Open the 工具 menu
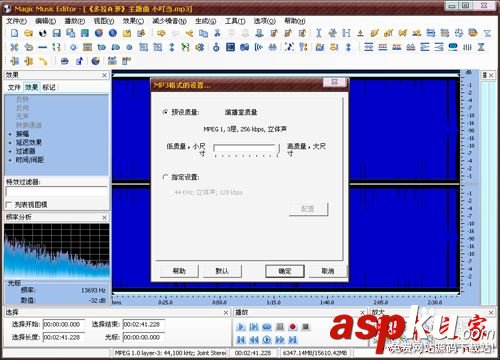The image size is (500, 360). click(235, 21)
